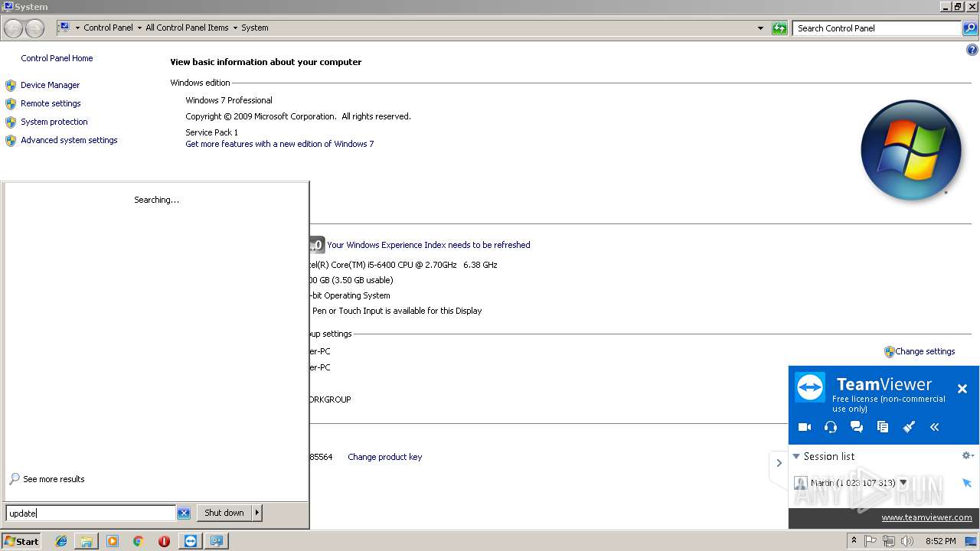Click the Control Panel search magnifier button
This screenshot has width=980, height=551.
pyautogui.click(x=969, y=28)
